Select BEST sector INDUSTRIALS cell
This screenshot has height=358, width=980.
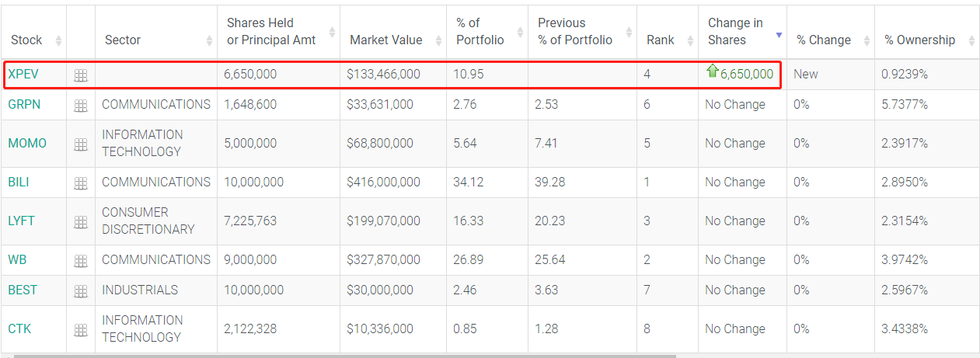point(140,290)
